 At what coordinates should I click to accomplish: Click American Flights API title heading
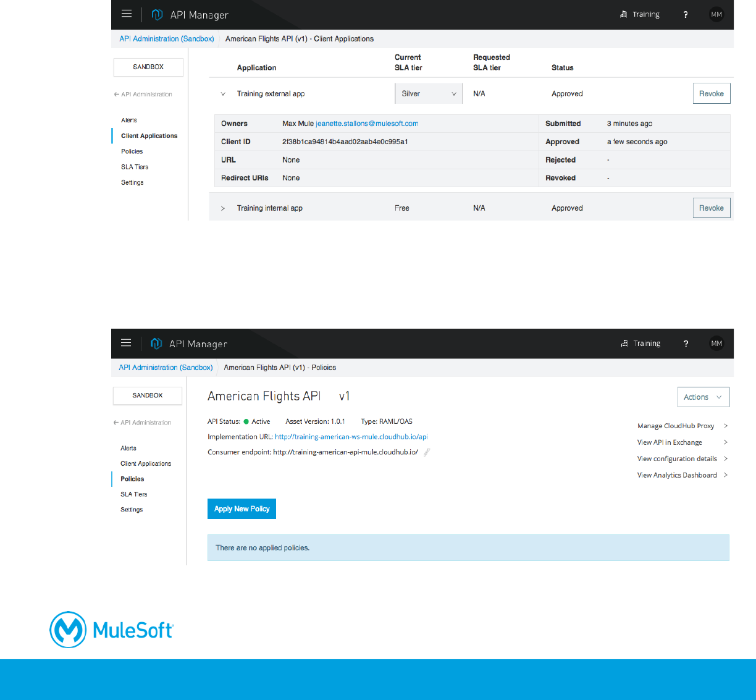264,396
